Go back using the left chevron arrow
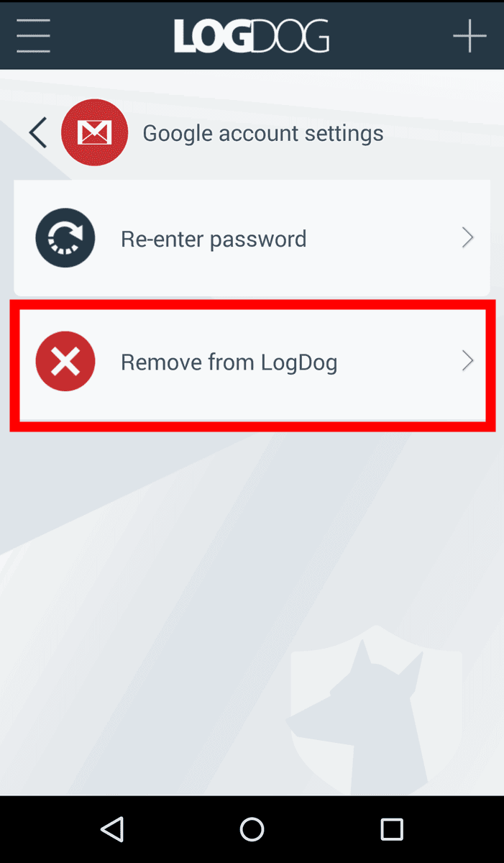 point(37,133)
